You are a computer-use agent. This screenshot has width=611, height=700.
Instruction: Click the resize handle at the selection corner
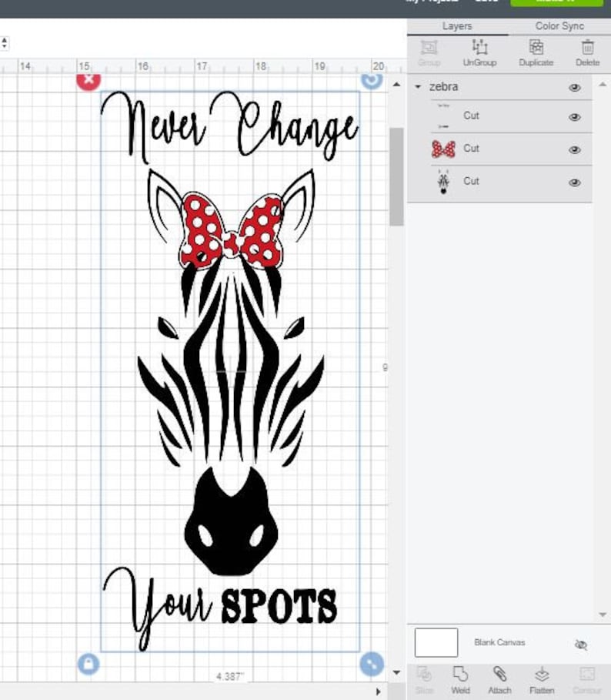click(372, 664)
